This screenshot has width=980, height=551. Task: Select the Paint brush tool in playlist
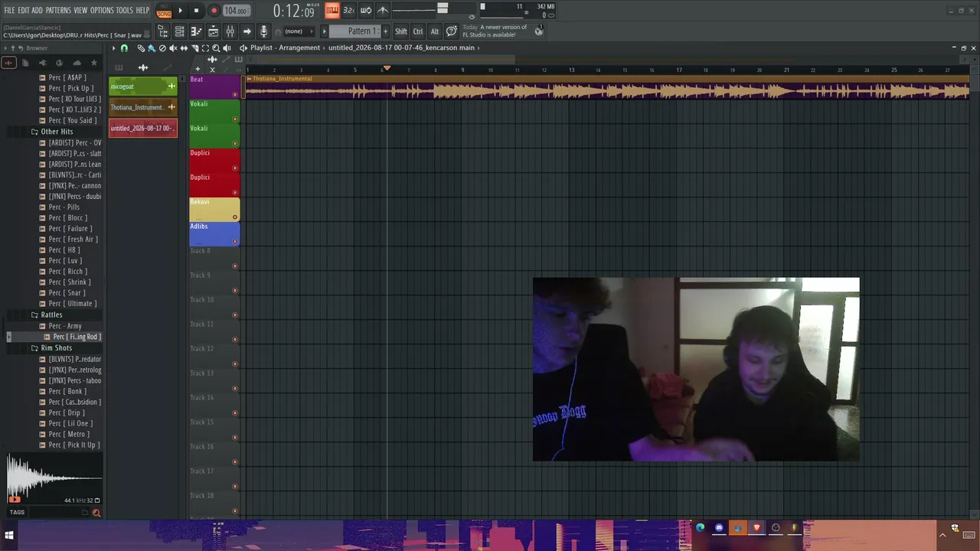(x=152, y=48)
